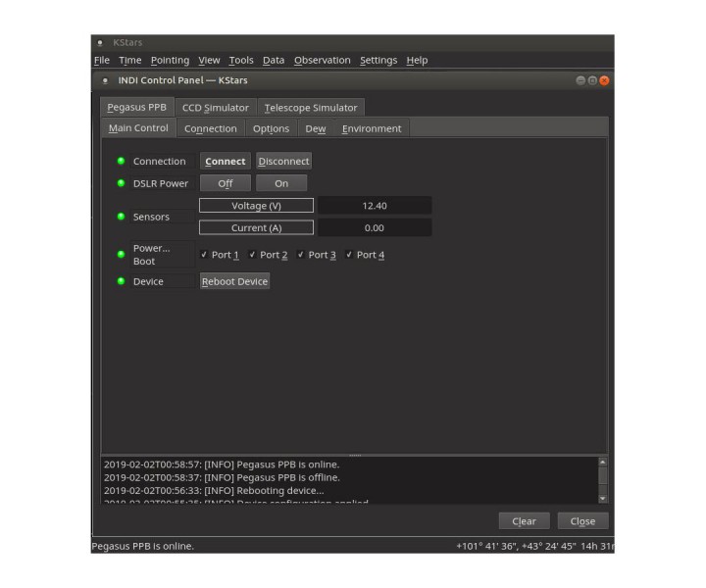Open the Observation menu
This screenshot has width=706, height=588.
[322, 61]
